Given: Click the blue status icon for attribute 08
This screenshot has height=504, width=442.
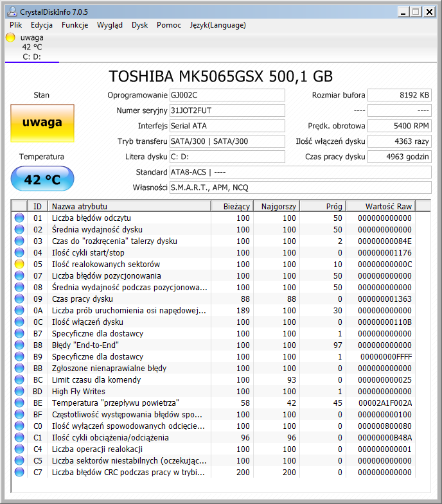Looking at the screenshot, I should [x=19, y=287].
